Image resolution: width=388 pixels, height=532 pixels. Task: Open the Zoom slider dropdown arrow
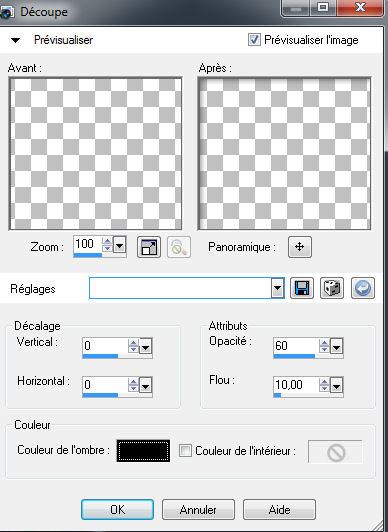(x=119, y=244)
